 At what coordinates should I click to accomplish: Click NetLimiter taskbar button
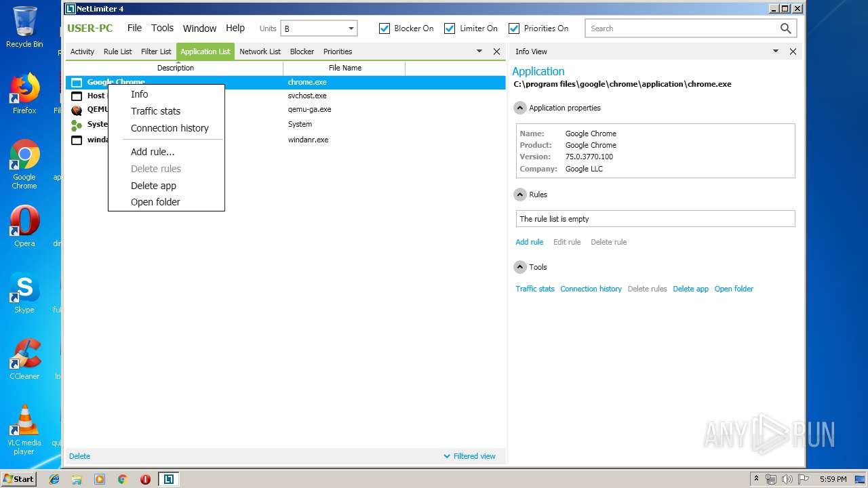168,479
